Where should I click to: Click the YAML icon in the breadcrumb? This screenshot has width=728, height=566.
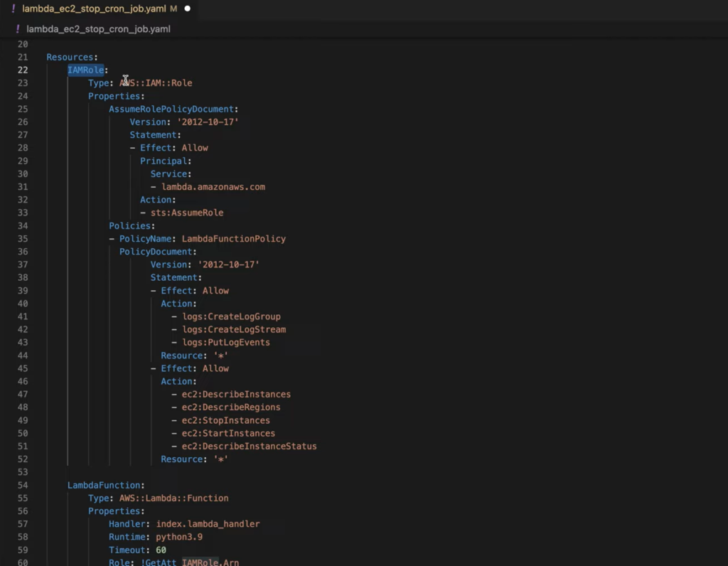[18, 29]
